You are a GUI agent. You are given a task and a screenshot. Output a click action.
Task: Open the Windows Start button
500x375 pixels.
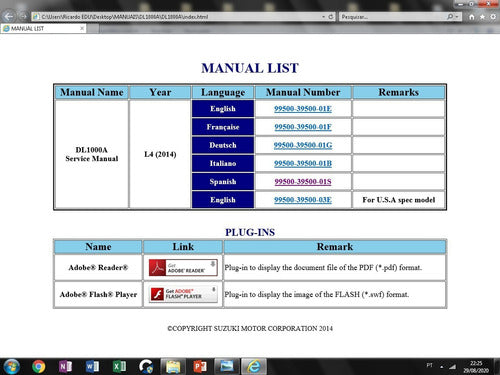pos(11,367)
